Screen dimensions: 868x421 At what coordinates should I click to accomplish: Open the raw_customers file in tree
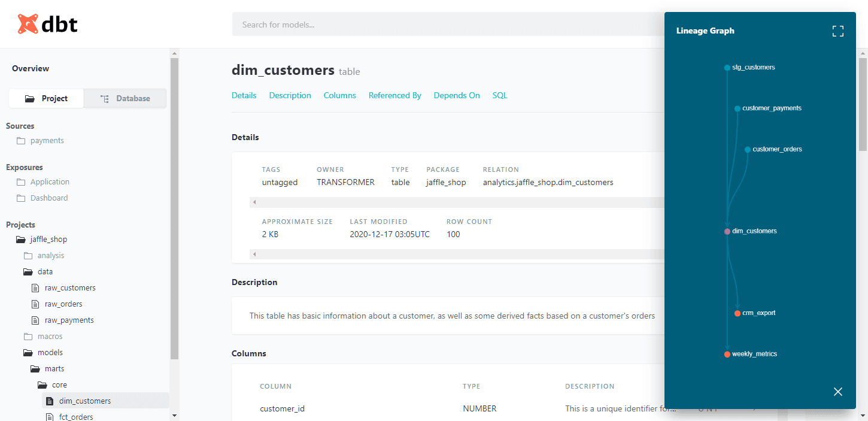(69, 288)
